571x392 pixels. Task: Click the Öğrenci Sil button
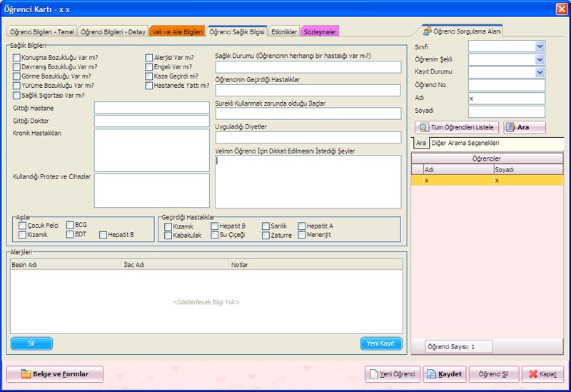(493, 374)
